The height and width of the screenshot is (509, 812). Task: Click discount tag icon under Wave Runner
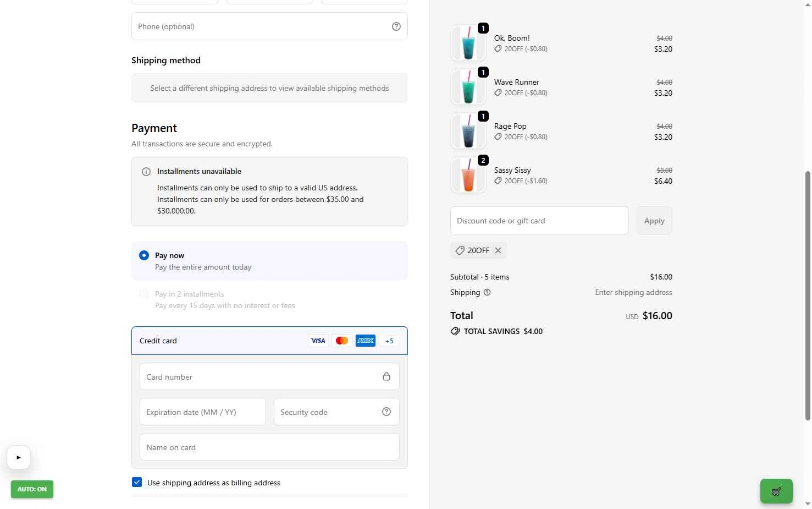coord(498,92)
